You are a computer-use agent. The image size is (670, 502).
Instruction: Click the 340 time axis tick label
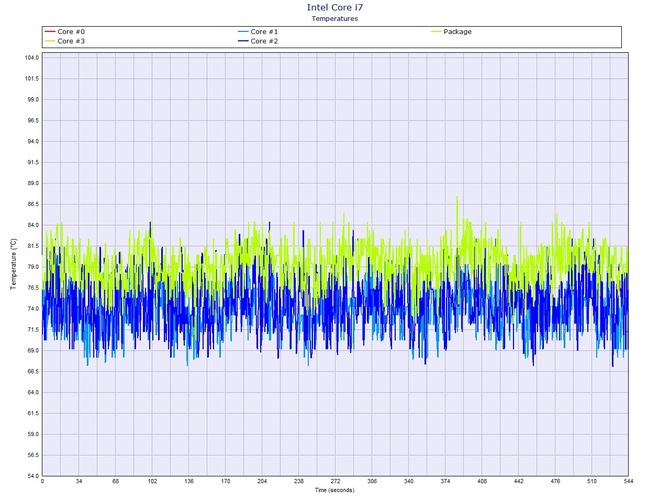(x=408, y=481)
